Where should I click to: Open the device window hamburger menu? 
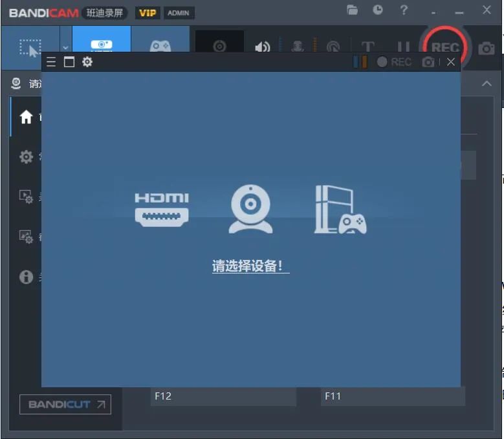tap(51, 61)
